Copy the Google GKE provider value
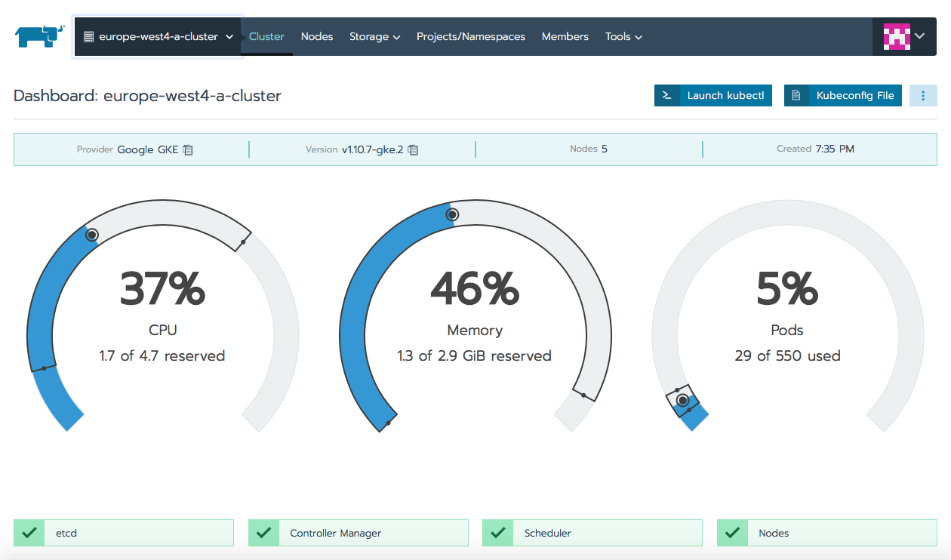The image size is (951, 560). pos(188,149)
